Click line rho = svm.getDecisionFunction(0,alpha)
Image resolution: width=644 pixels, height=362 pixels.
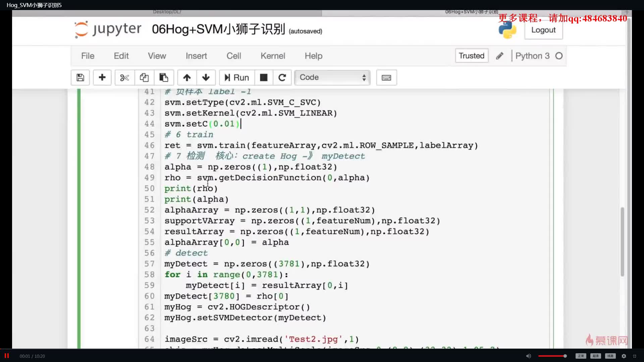point(267,178)
